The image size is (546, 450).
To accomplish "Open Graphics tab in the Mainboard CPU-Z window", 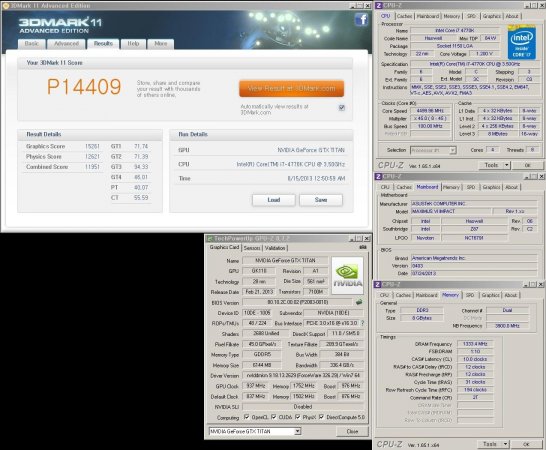I will tap(491, 187).
